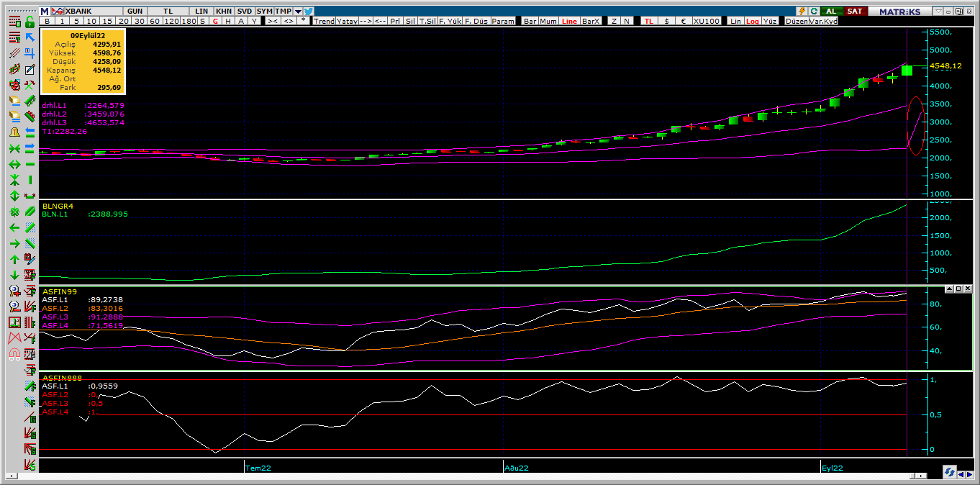This screenshot has height=485, width=980.
Task: Open the SVD menu
Action: [245, 12]
